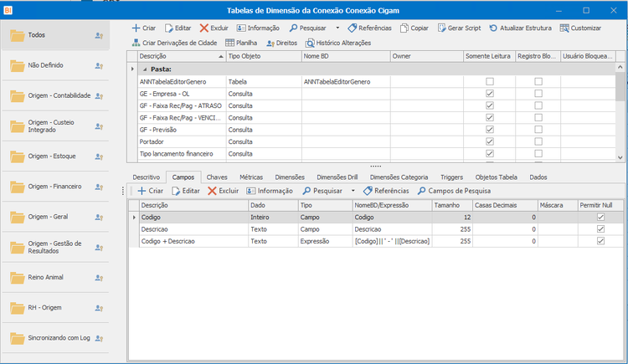
Task: Click Excluir in the fields toolbar
Action: (x=223, y=191)
